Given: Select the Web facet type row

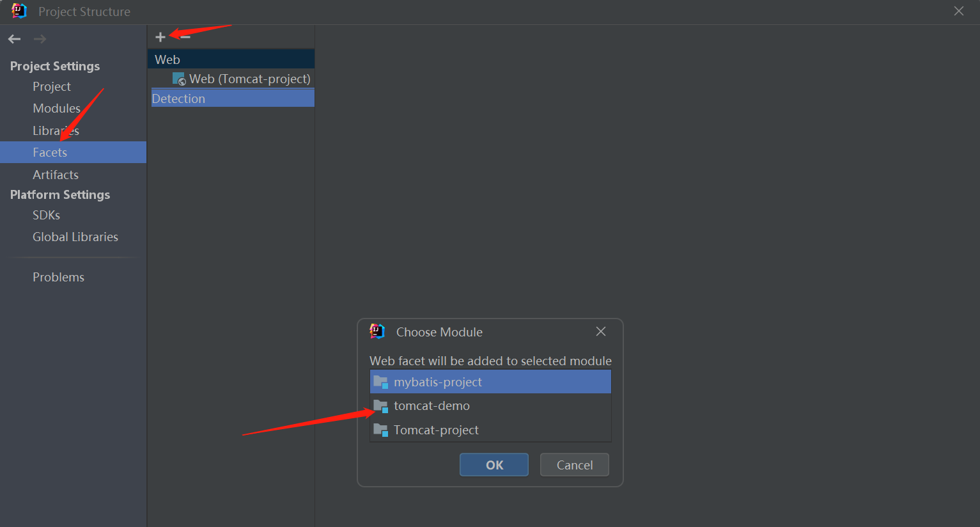Looking at the screenshot, I should click(231, 59).
